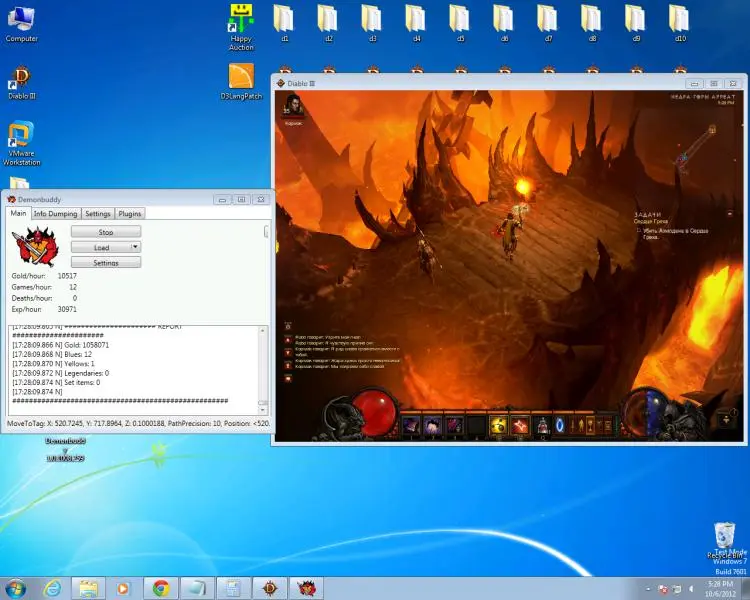Click the Windows Start button
The image size is (750, 600).
(15, 588)
